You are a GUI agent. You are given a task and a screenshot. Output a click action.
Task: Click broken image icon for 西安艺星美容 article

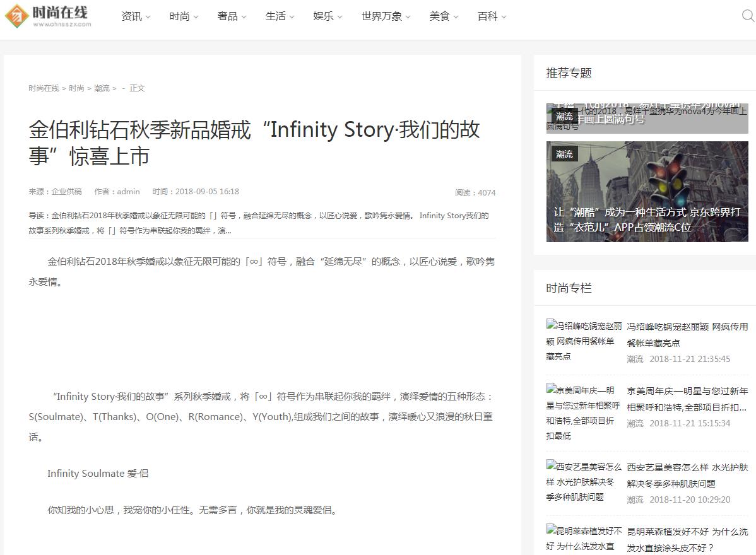coord(551,465)
